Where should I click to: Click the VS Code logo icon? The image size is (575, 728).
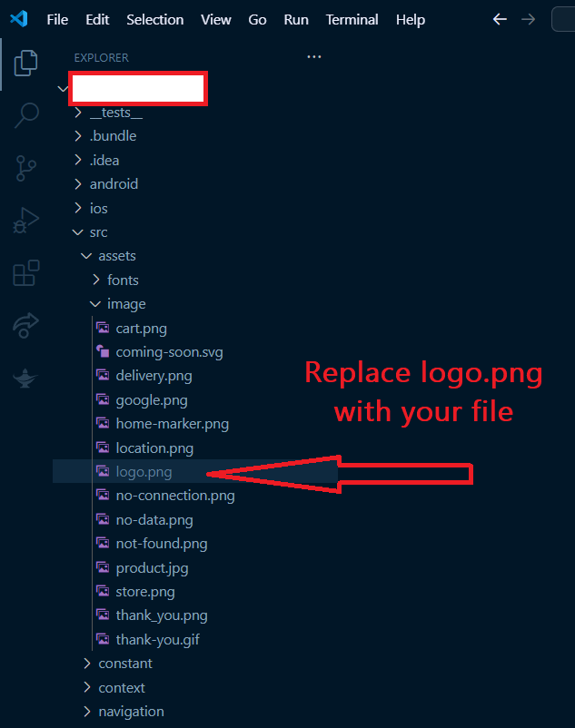point(19,19)
